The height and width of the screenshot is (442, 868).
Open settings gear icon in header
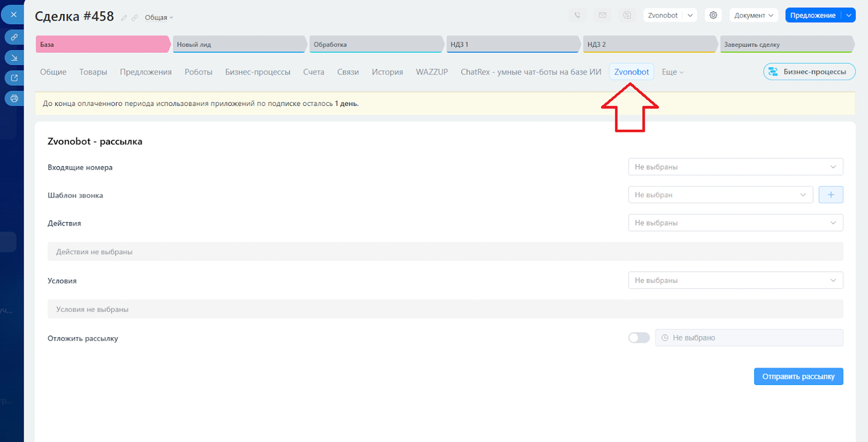713,15
